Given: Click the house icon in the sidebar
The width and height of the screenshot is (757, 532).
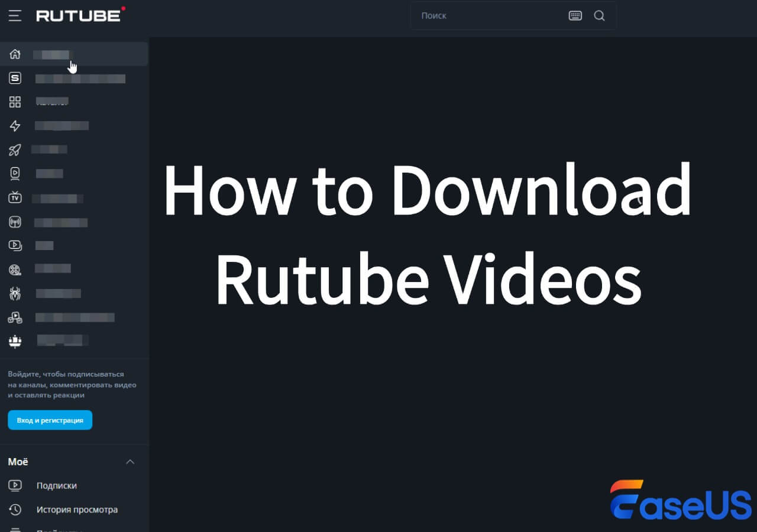Looking at the screenshot, I should click(15, 54).
